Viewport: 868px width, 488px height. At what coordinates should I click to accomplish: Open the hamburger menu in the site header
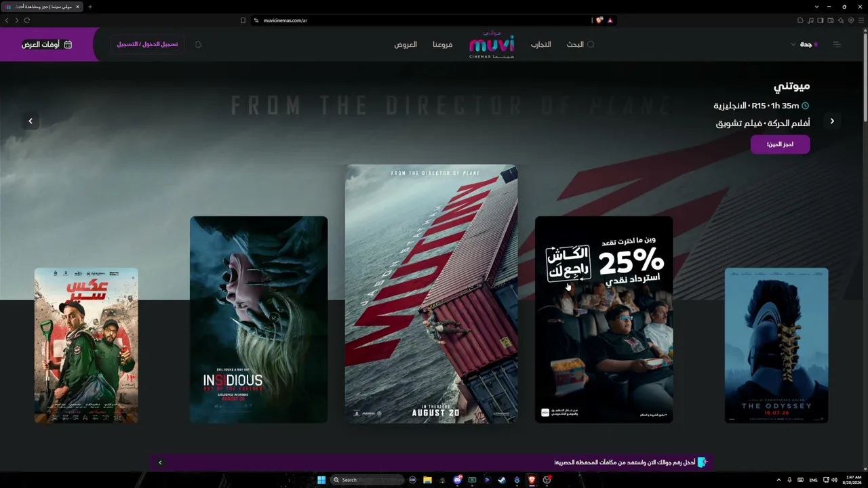(x=837, y=45)
